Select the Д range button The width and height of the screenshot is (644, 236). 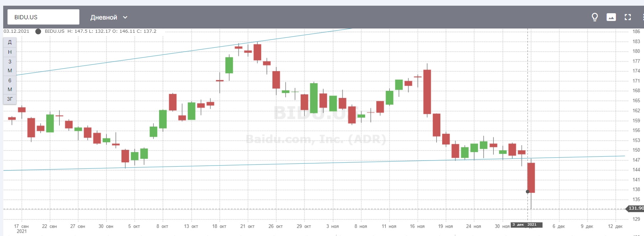10,42
